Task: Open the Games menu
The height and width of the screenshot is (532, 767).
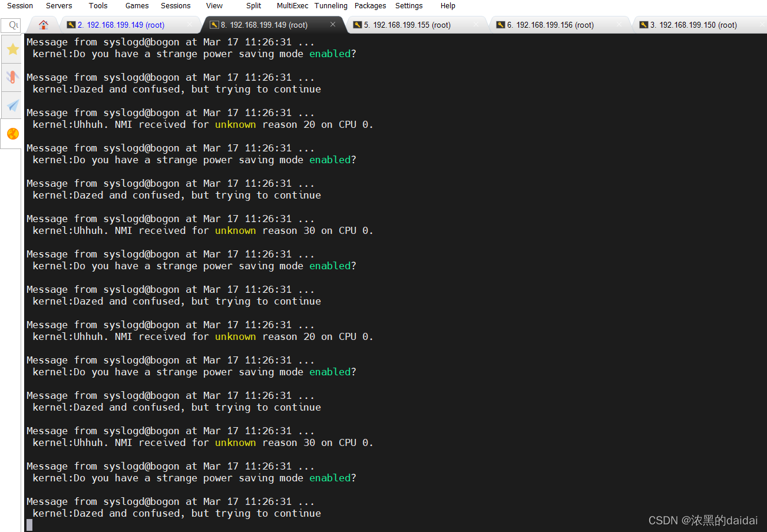Action: 137,6
